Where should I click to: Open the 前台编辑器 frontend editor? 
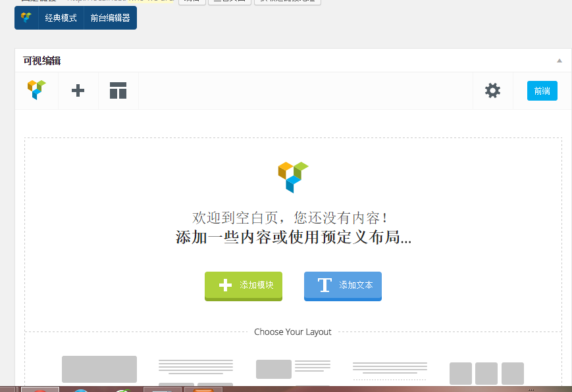click(x=110, y=18)
